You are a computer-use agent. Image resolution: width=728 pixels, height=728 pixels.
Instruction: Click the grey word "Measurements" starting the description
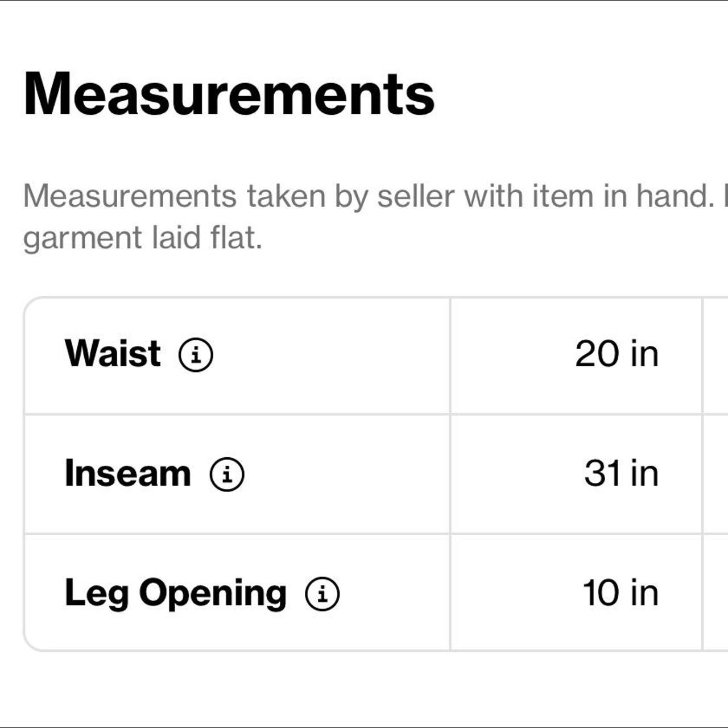point(129,196)
